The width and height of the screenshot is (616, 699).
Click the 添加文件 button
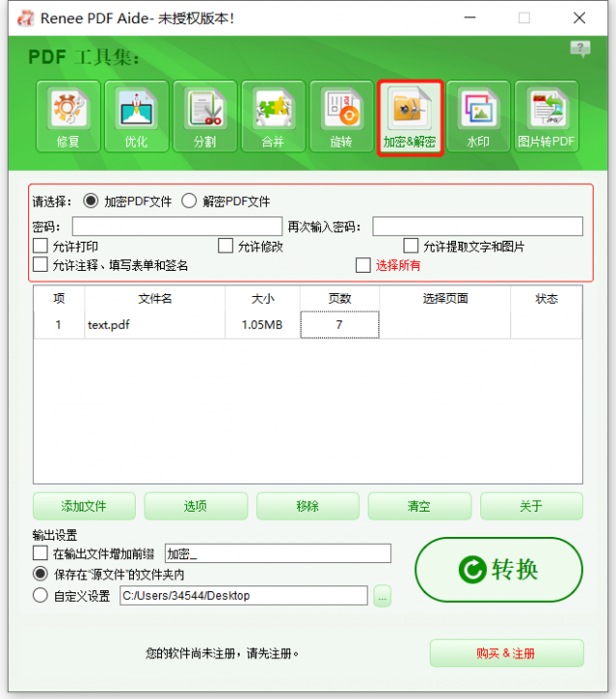click(x=84, y=506)
